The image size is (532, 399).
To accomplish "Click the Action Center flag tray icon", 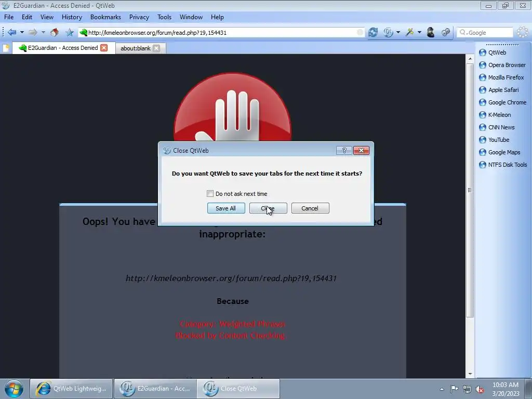I will point(454,389).
